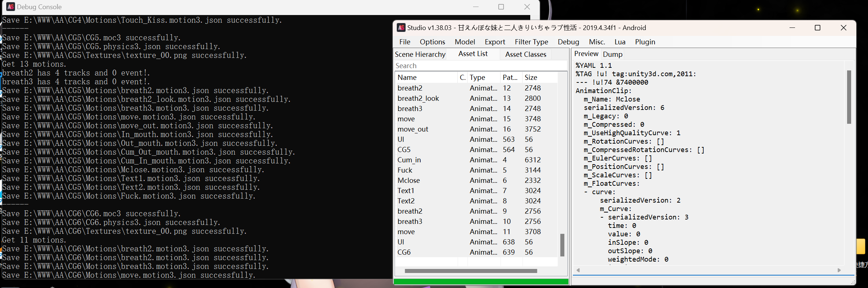Sort assets by the PathID column header
868x288 pixels.
(x=511, y=77)
